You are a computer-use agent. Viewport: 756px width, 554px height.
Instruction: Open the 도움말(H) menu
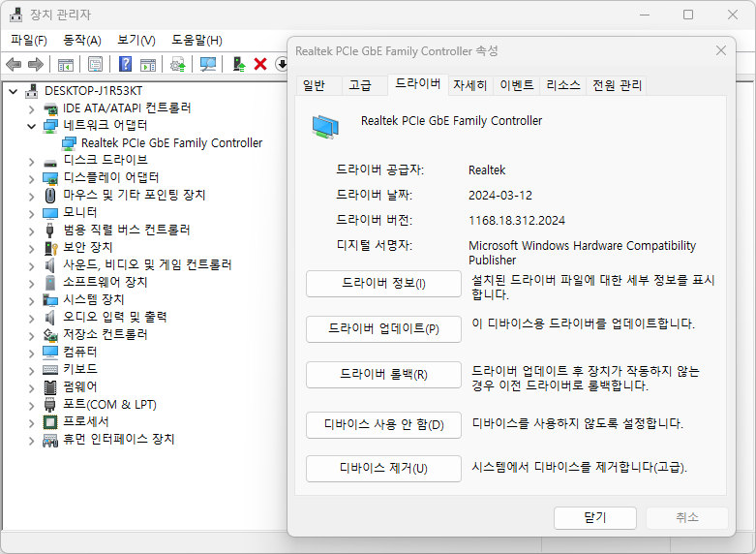point(197,40)
